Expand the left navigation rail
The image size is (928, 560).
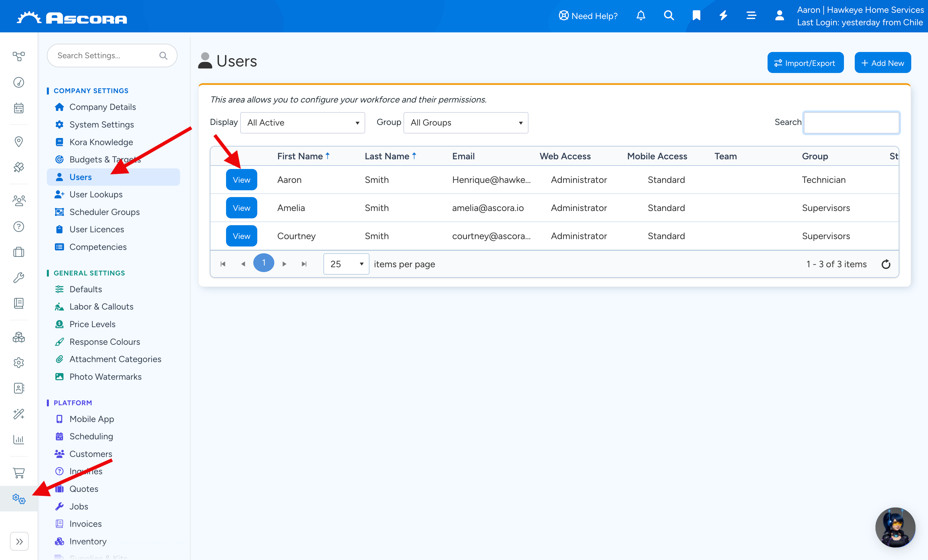point(19,542)
